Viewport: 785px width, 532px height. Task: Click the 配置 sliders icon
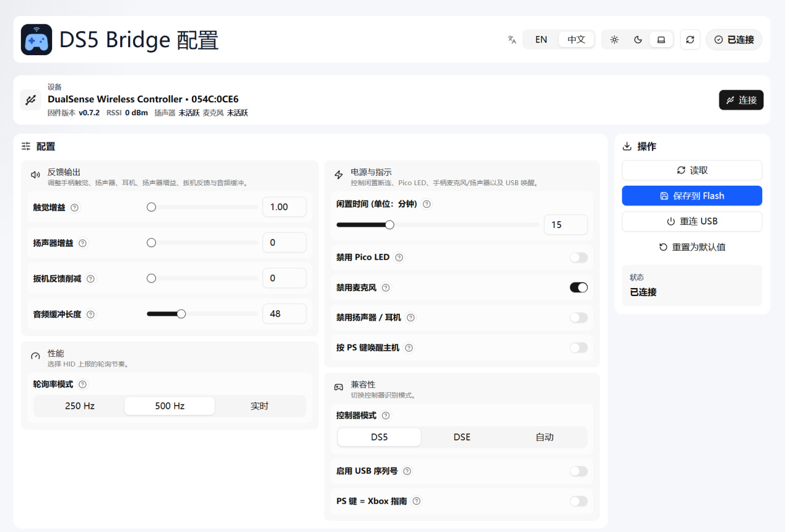pos(26,146)
